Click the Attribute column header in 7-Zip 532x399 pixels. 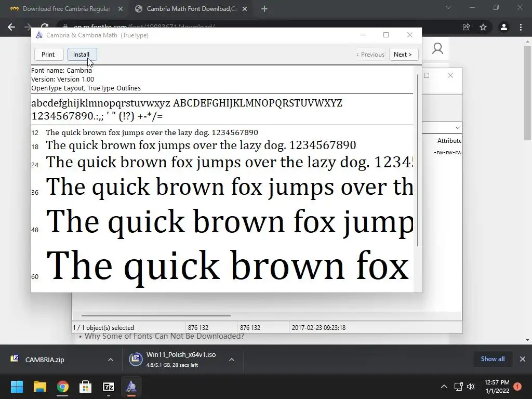pos(449,140)
